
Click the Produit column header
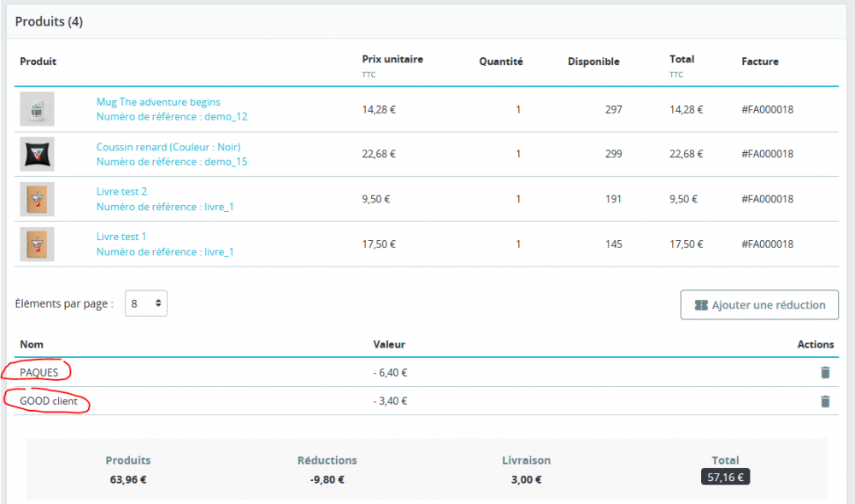point(38,62)
